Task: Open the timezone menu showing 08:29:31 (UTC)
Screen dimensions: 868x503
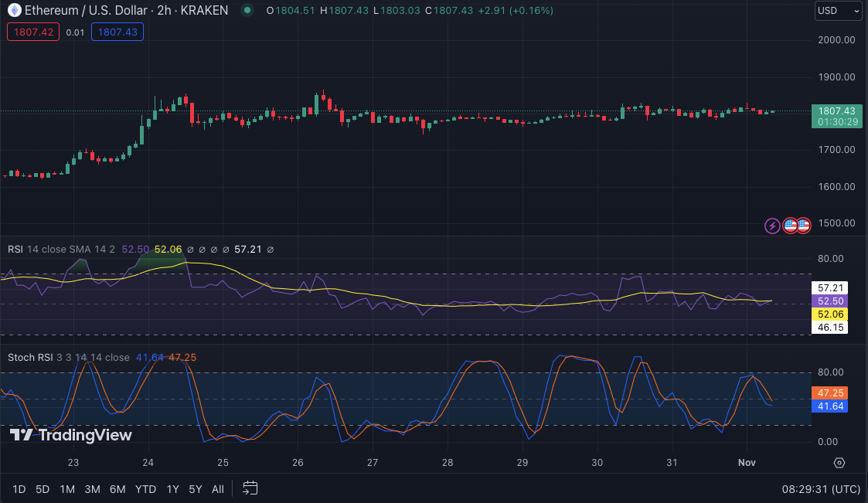Action: (819, 489)
